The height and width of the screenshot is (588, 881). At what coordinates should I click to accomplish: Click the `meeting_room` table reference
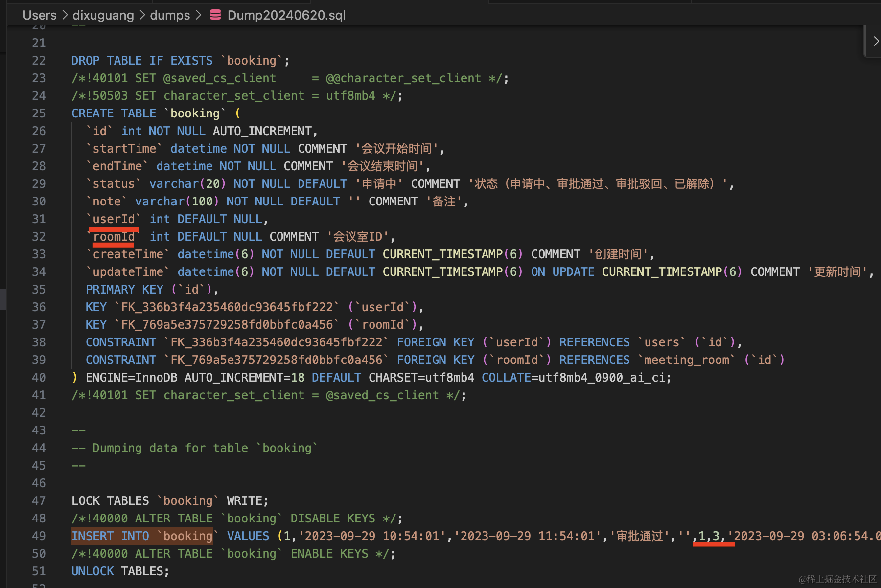tap(686, 360)
